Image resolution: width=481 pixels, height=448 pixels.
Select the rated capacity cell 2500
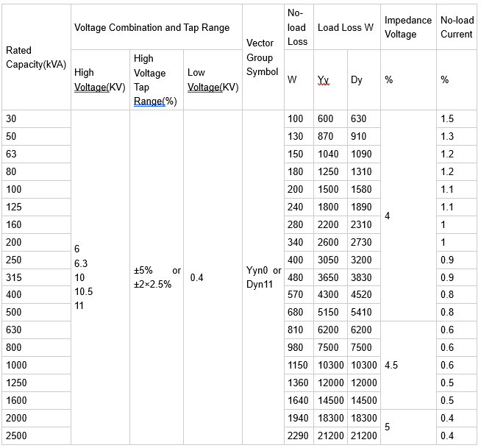(36, 435)
